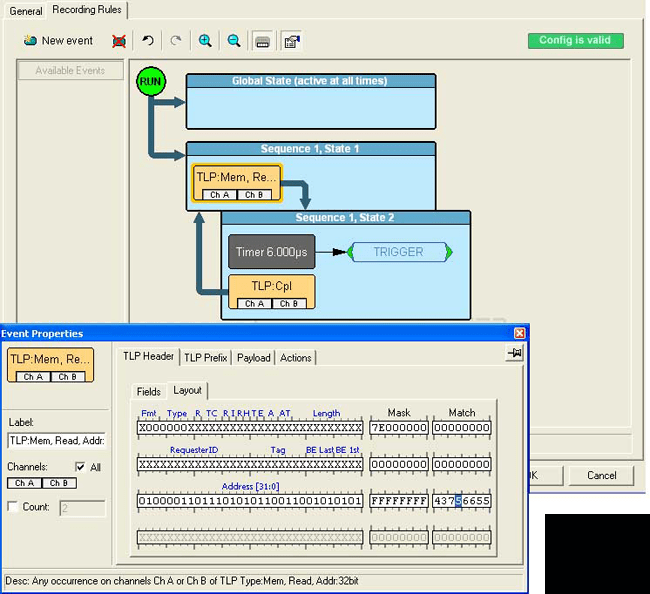Image resolution: width=650 pixels, height=594 pixels.
Task: Toggle the All channels checkbox
Action: [x=80, y=467]
